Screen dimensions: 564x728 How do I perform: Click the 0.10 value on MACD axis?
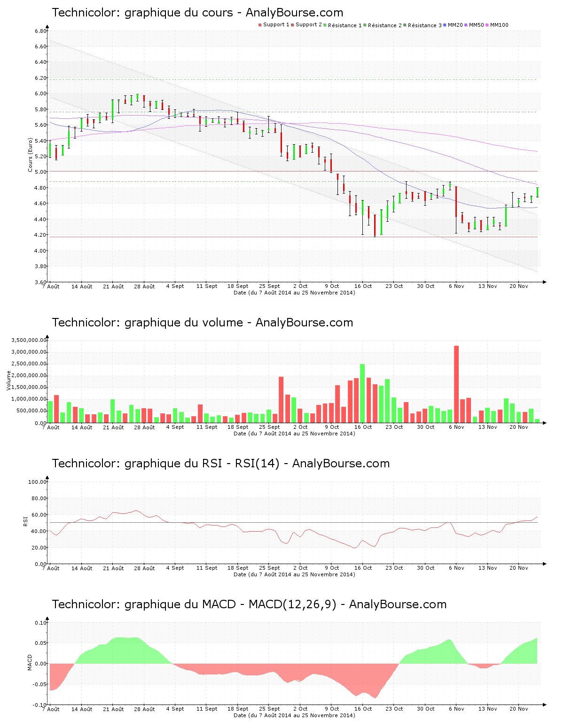click(x=41, y=623)
